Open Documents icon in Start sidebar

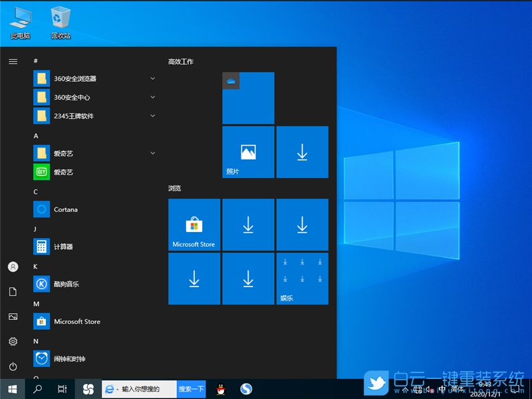(12, 291)
